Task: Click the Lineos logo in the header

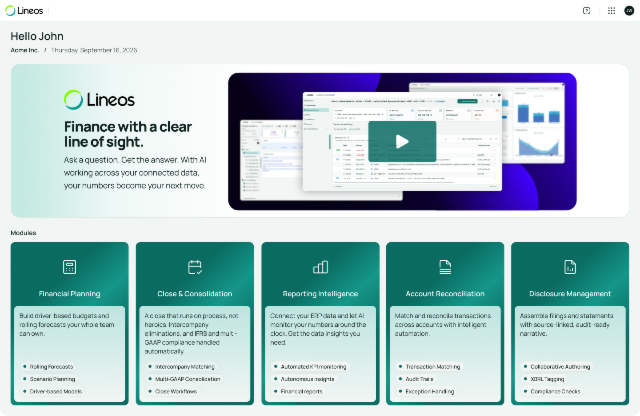Action: [x=24, y=11]
